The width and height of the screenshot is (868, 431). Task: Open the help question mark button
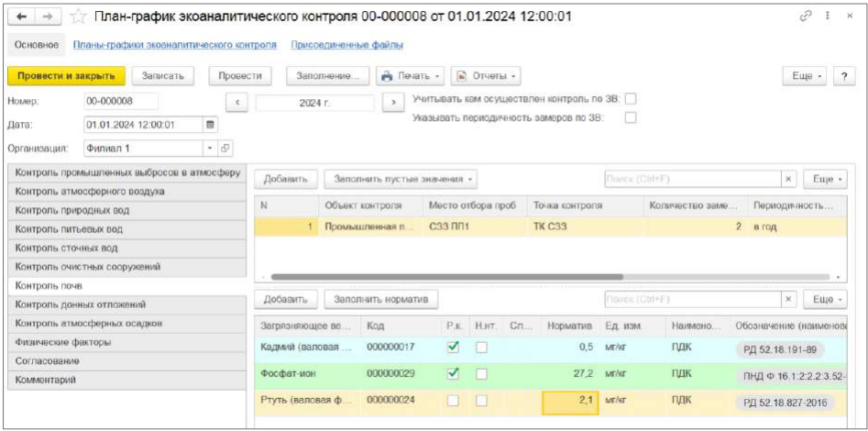click(x=843, y=76)
